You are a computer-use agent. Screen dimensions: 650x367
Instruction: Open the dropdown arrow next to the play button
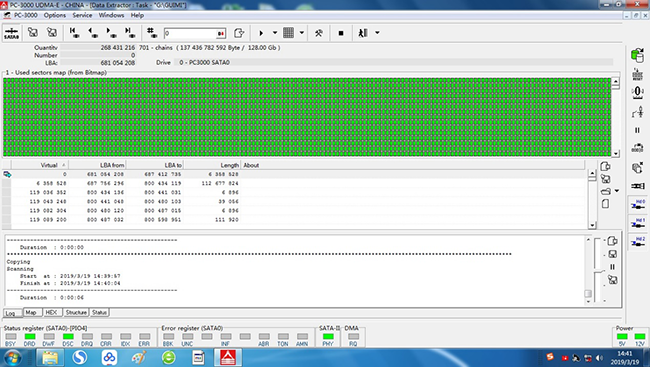(275, 33)
